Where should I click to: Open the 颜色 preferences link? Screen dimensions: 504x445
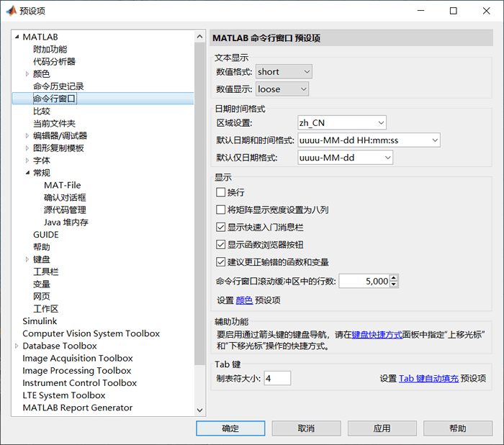click(x=244, y=300)
